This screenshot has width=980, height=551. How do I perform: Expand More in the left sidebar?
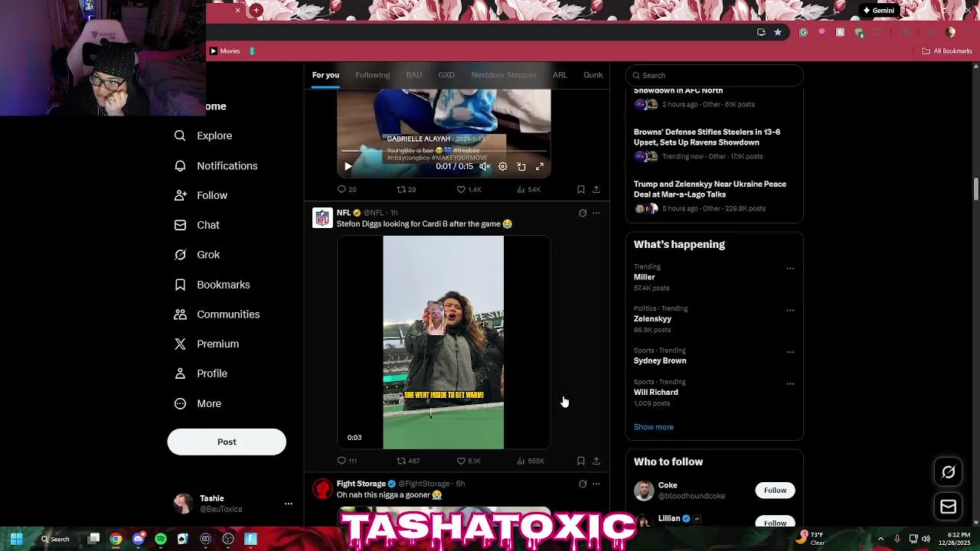pos(198,403)
